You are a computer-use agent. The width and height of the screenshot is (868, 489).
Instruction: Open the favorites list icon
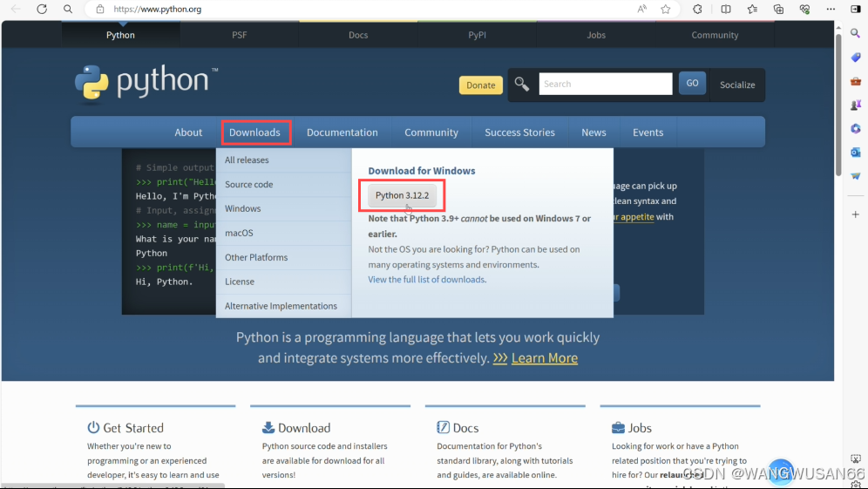(752, 9)
